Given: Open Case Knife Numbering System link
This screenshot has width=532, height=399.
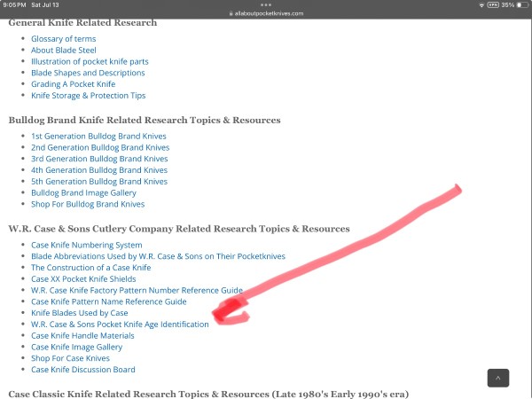Looking at the screenshot, I should (x=87, y=245).
